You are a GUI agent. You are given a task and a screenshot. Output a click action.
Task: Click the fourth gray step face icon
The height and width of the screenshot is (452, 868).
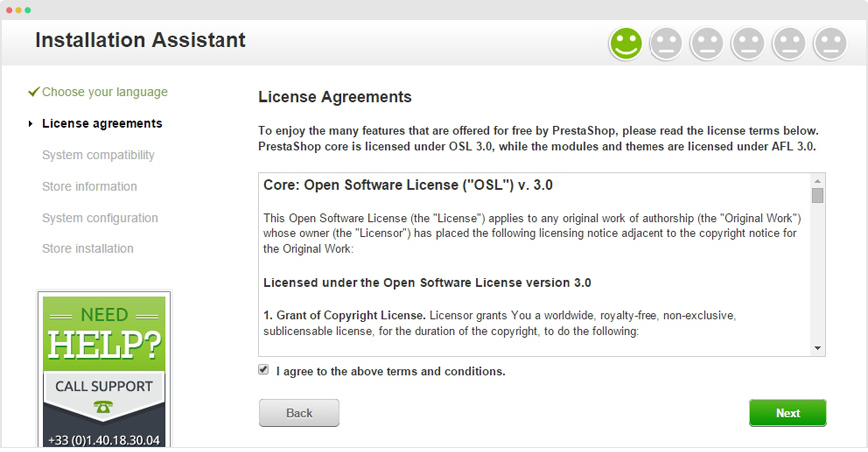click(748, 43)
